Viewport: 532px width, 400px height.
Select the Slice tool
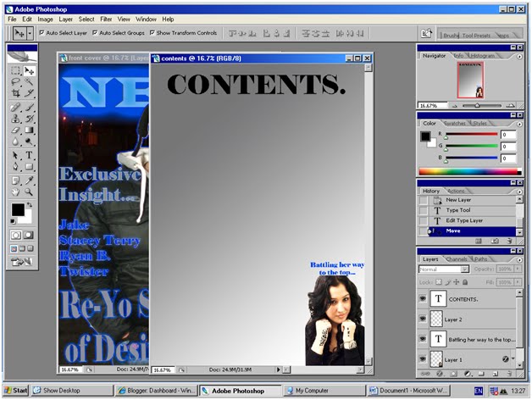(29, 92)
